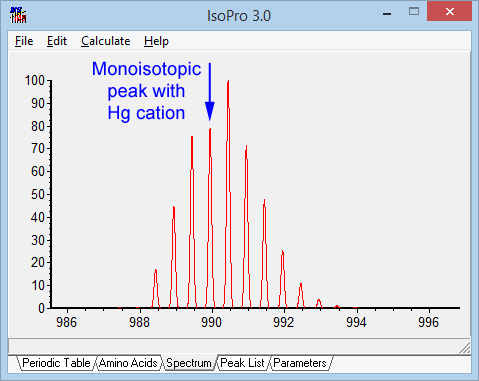Click the x-axis label 992
The width and height of the screenshot is (479, 381).
(x=284, y=322)
